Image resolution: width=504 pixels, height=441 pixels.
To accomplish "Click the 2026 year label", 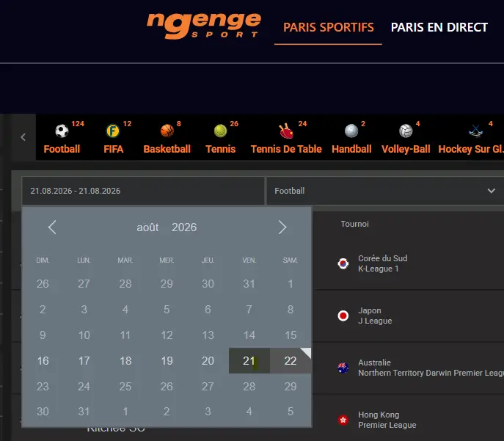I will pos(184,227).
